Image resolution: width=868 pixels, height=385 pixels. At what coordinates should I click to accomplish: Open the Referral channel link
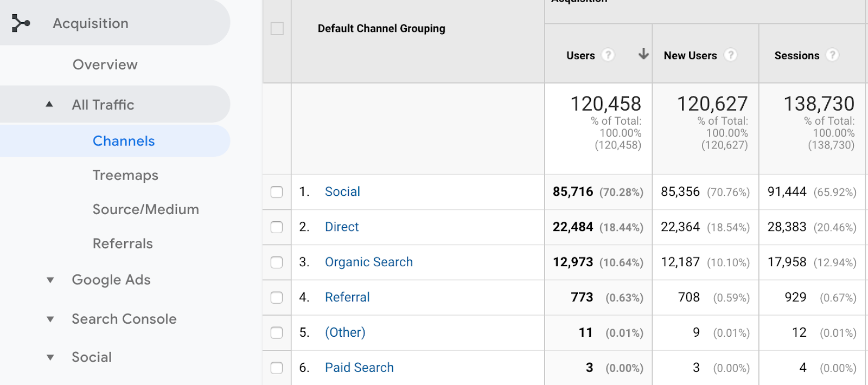347,298
